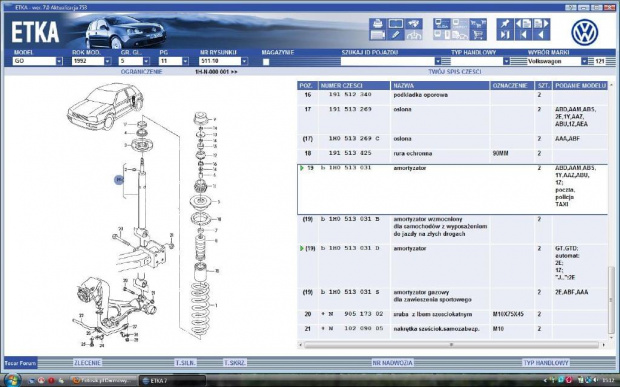The image size is (620, 387).
Task: Click the horizontal scrollbar under parts table
Action: coord(452,345)
